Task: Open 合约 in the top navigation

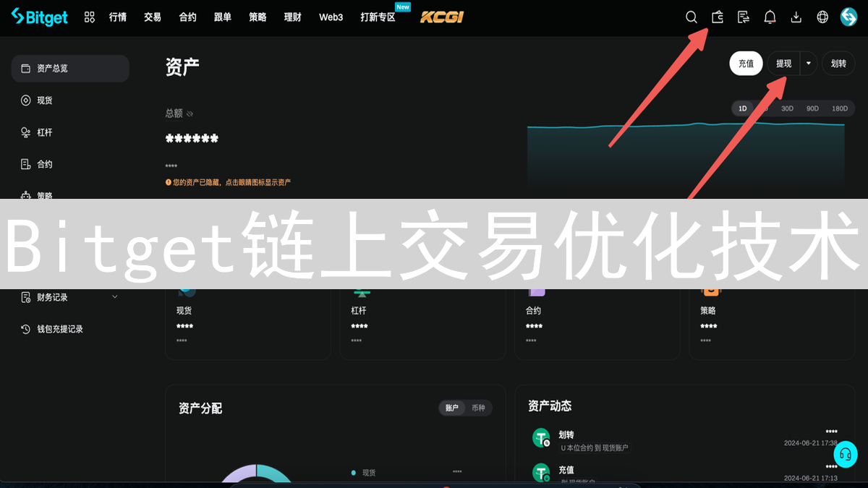Action: 188,17
